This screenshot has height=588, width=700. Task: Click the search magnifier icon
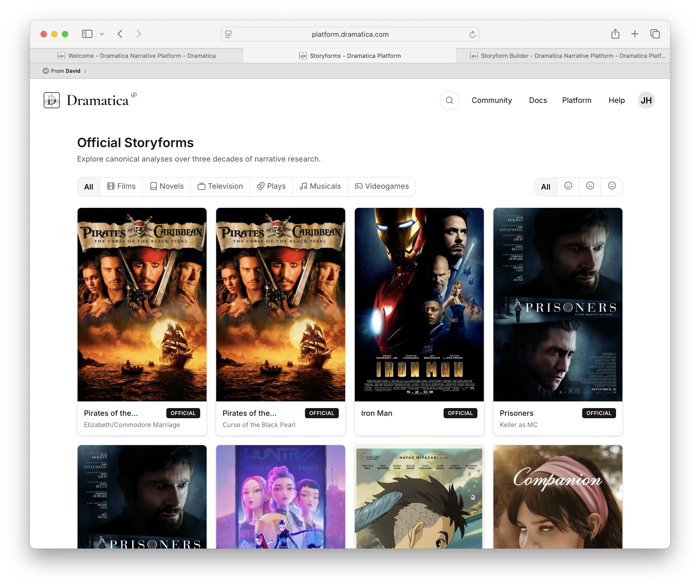449,100
